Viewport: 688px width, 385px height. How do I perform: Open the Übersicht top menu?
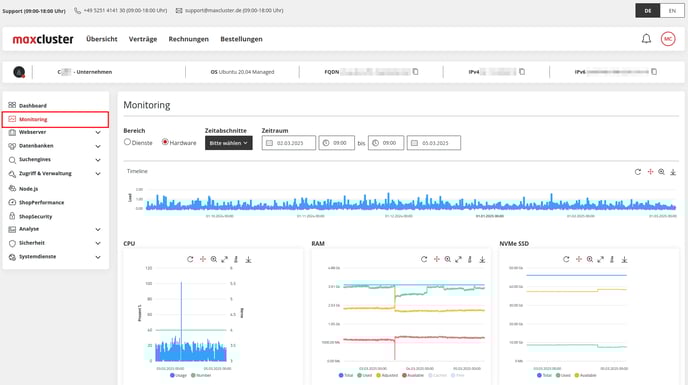[x=102, y=39]
